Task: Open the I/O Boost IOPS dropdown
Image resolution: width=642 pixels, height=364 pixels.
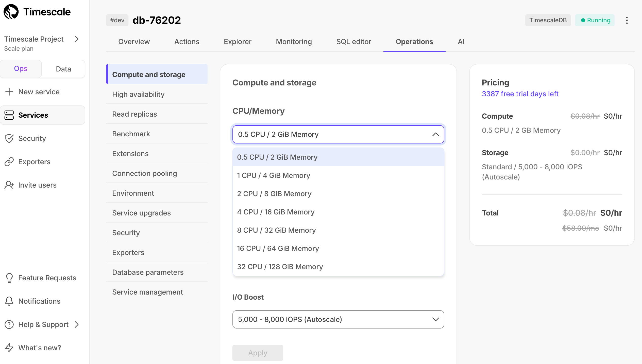Action: 338,319
